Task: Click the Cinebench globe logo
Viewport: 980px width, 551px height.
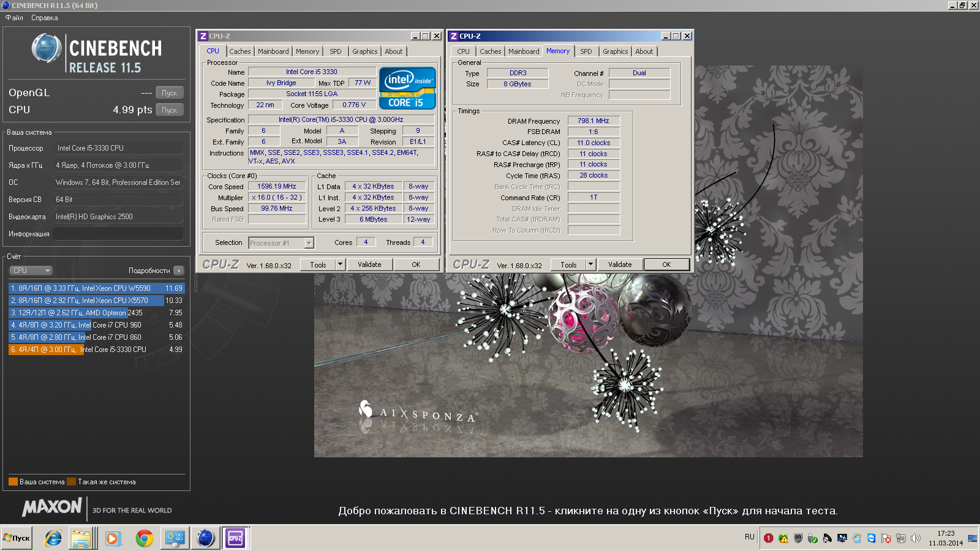Action: (47, 48)
